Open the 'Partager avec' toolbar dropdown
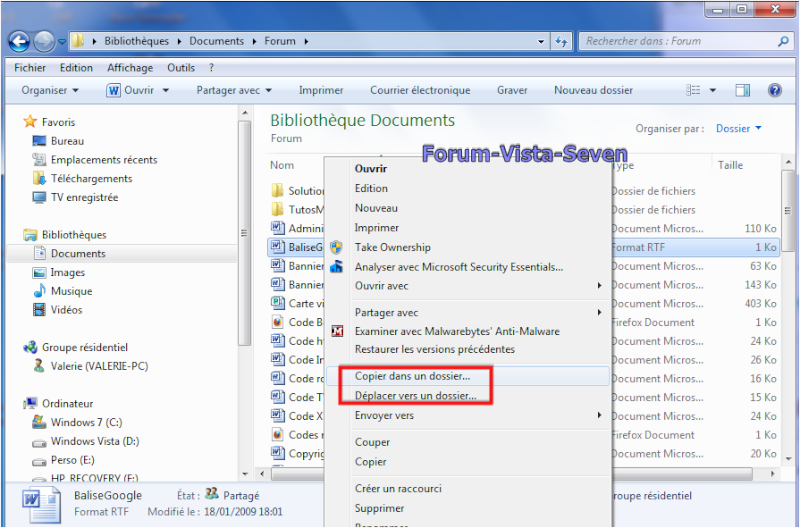 234,90
